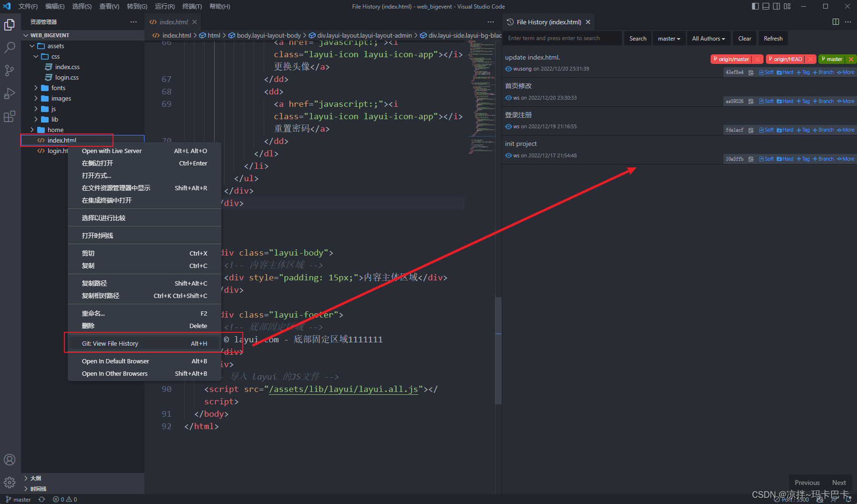The image size is (857, 504).
Task: Copy commit hash ae59526 to clipboard
Action: click(751, 101)
